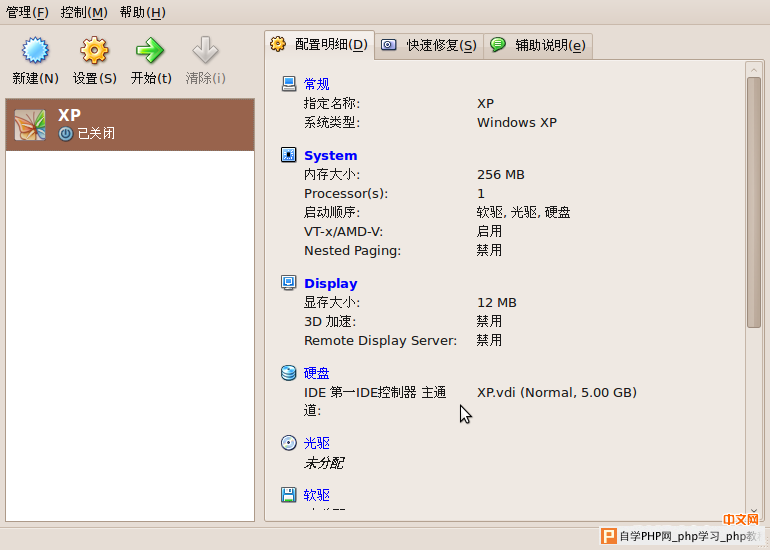Click the power-off status icon next to 已关闭

click(x=66, y=134)
